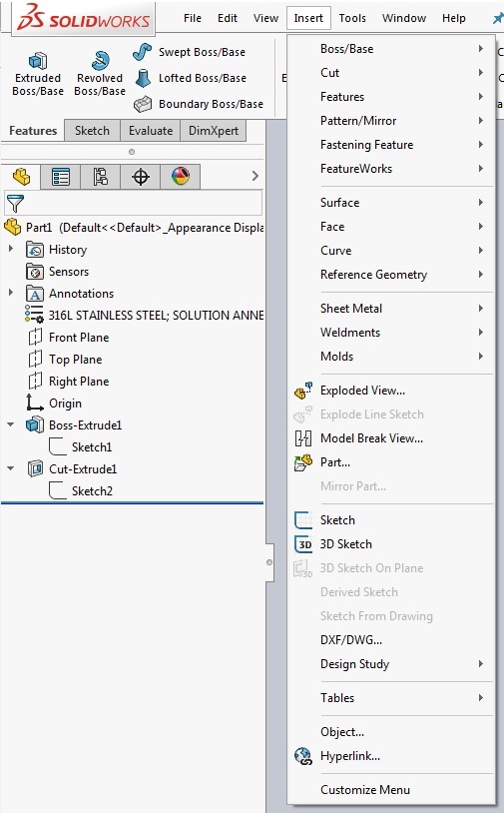Open the Sheet Metal submenu
The height and width of the screenshot is (813, 504).
[391, 308]
